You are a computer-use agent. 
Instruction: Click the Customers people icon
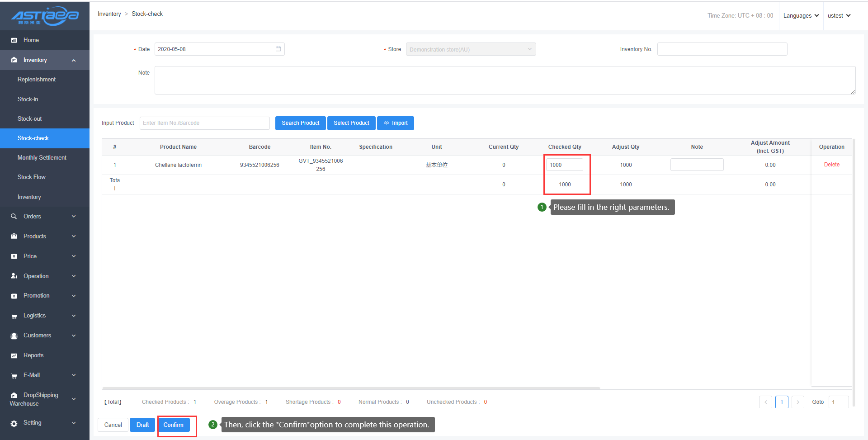click(14, 336)
